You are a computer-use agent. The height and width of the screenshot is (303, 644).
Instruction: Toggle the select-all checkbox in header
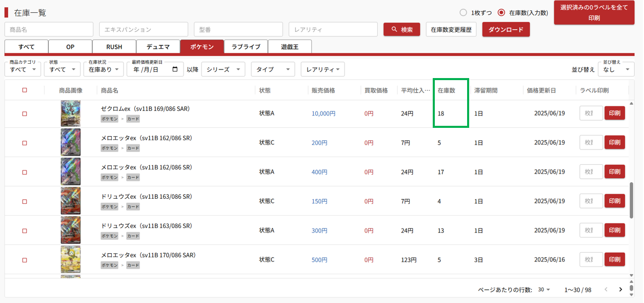point(25,90)
